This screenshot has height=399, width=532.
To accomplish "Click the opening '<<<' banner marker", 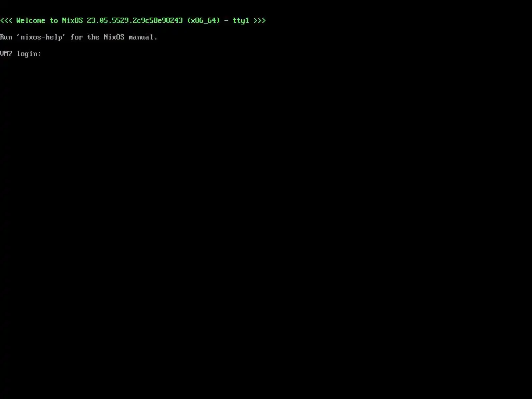I will tap(6, 21).
